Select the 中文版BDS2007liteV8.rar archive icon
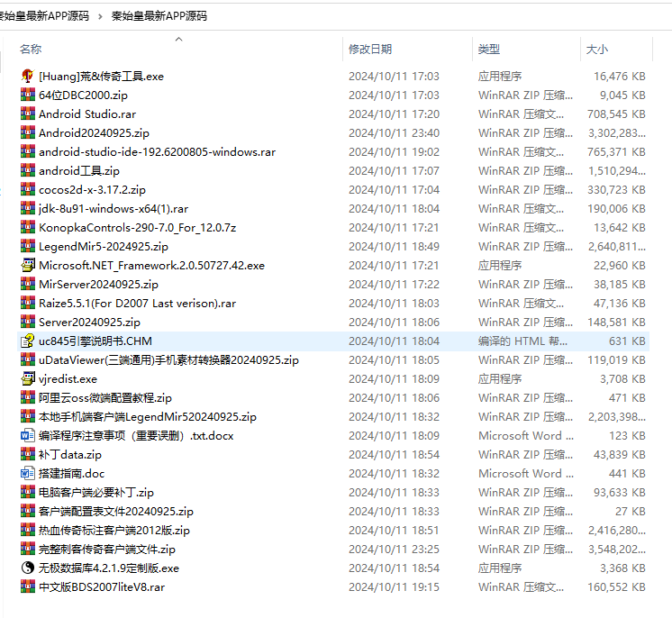The width and height of the screenshot is (672, 618). click(28, 586)
